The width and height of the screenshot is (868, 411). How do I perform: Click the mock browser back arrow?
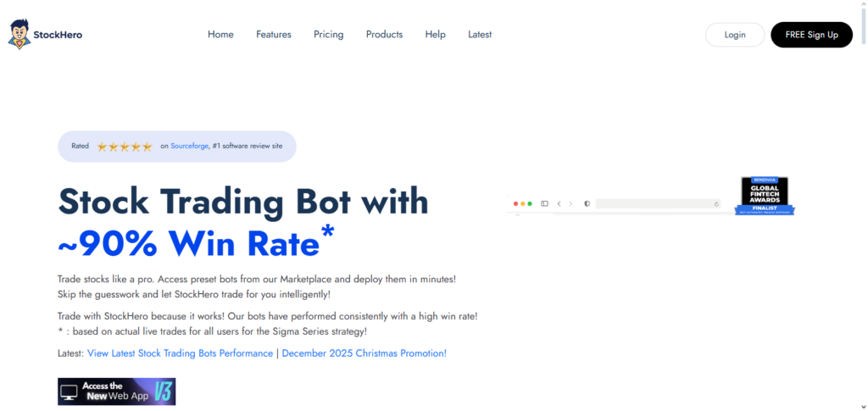[x=559, y=203]
